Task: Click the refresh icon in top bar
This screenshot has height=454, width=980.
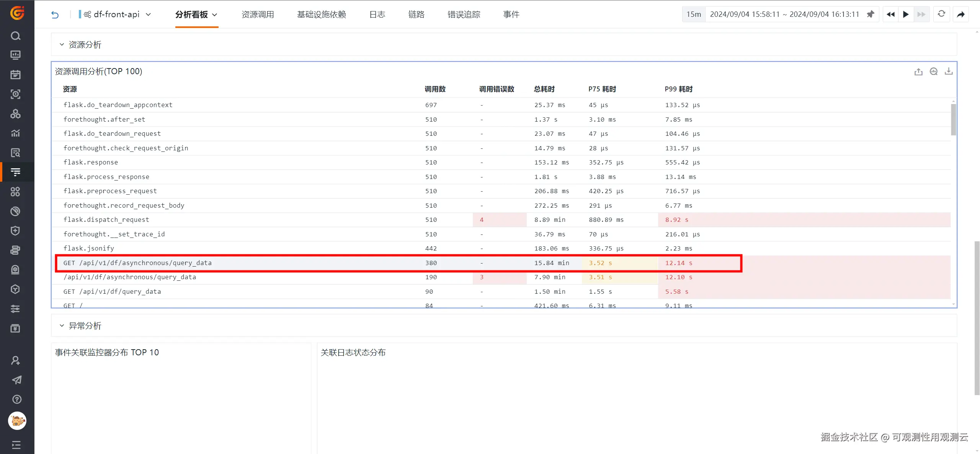Action: pos(941,14)
